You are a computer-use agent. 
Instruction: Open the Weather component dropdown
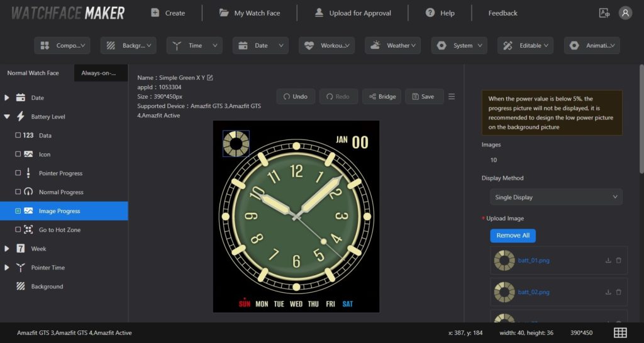(392, 45)
